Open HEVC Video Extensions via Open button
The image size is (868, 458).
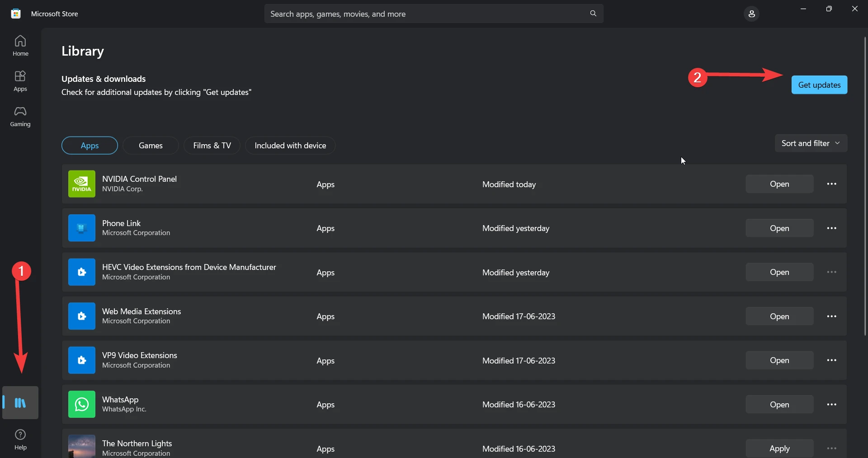coord(779,272)
